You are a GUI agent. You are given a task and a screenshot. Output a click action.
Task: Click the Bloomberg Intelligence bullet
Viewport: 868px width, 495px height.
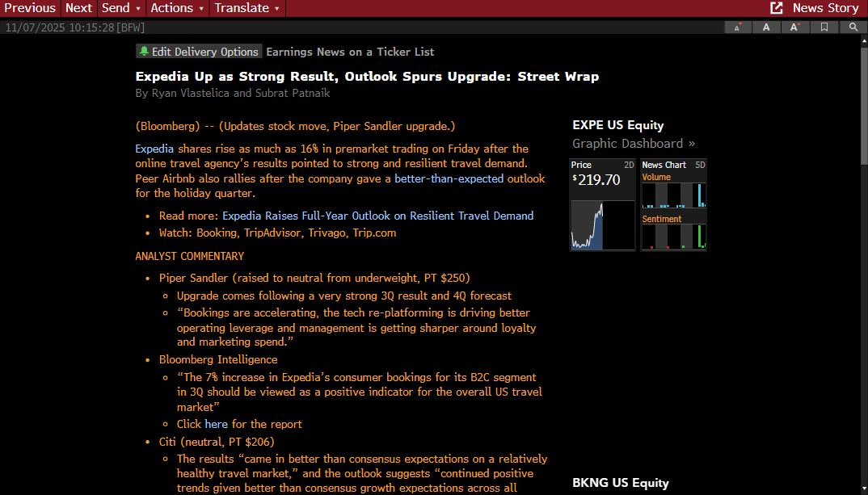(218, 359)
